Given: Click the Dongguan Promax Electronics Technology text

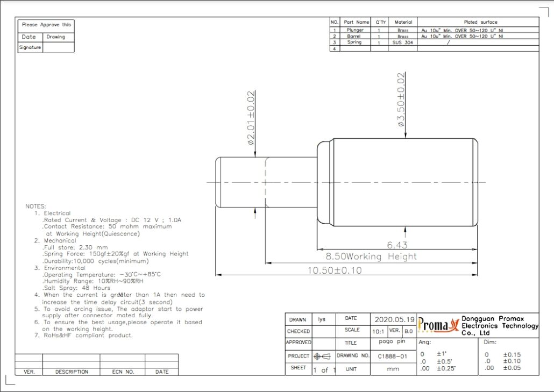Looking at the screenshot, I should [500, 325].
